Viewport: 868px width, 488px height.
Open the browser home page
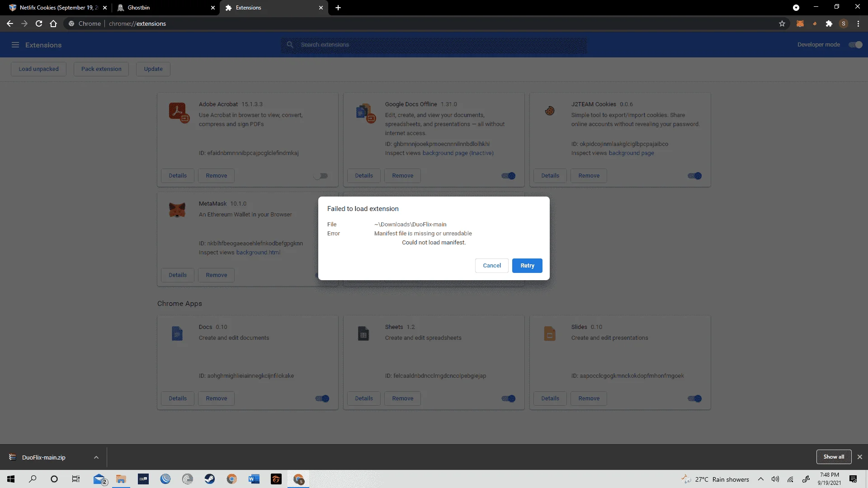point(53,23)
